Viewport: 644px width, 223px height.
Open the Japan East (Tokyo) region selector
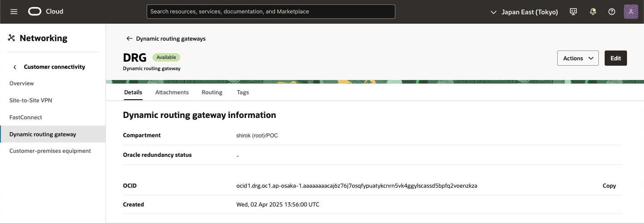tap(524, 12)
